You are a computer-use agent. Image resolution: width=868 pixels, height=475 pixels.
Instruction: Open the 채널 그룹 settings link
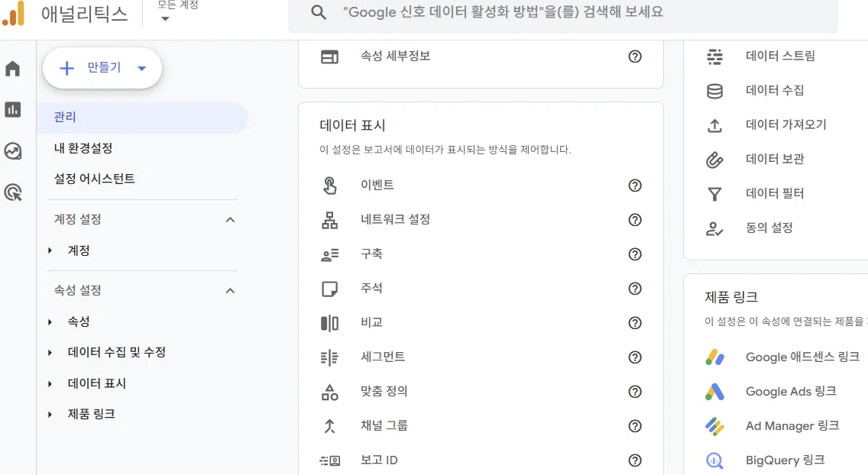point(384,426)
